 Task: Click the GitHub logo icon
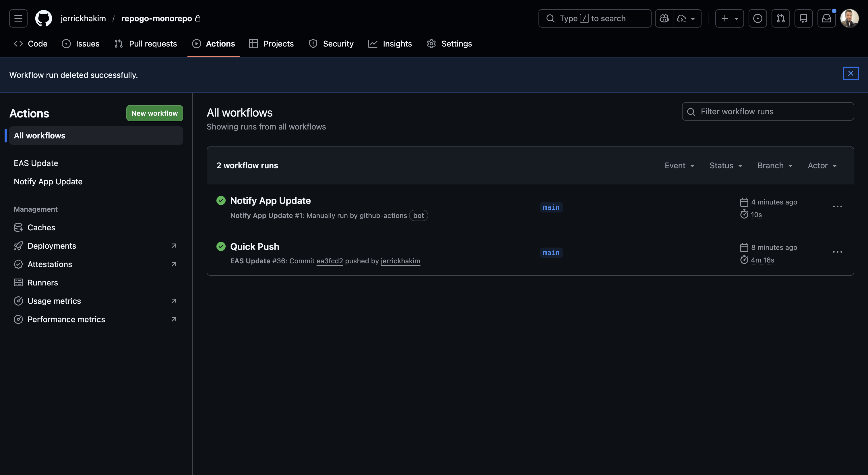click(44, 18)
